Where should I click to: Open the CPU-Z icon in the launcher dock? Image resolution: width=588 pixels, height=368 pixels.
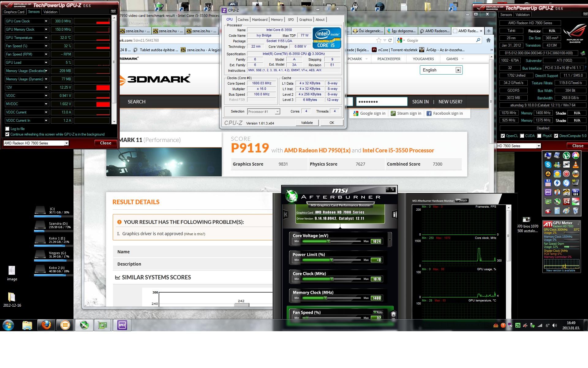click(548, 192)
